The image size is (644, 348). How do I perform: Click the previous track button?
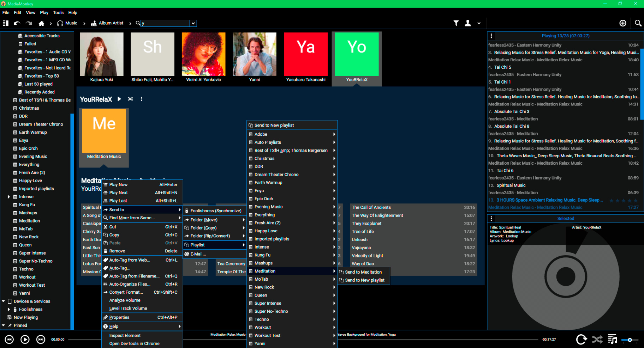tap(9, 340)
